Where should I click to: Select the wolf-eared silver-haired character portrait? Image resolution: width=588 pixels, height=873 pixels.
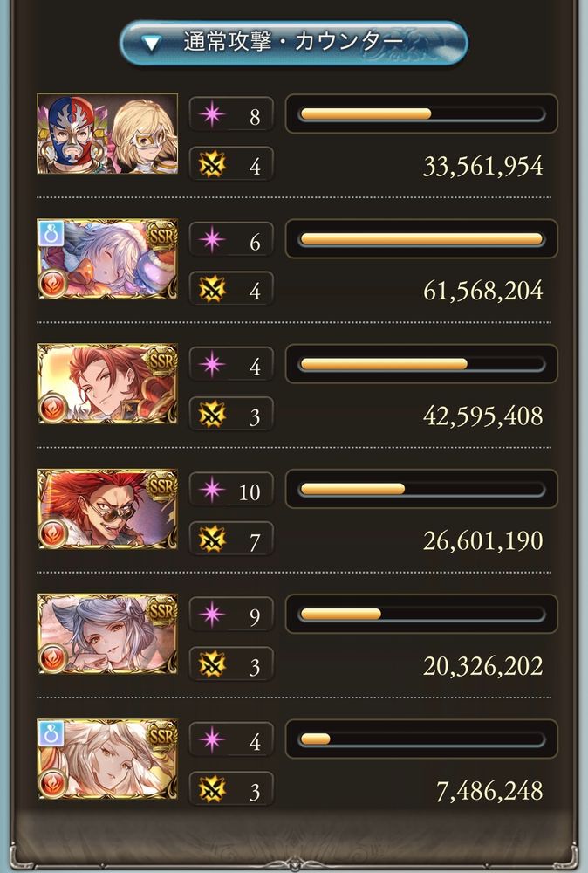pos(107,634)
